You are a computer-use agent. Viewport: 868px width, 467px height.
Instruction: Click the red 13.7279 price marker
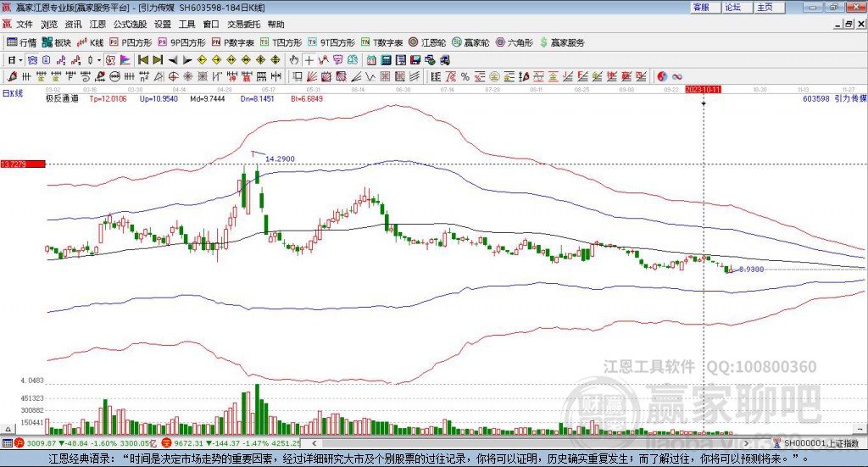[x=23, y=164]
